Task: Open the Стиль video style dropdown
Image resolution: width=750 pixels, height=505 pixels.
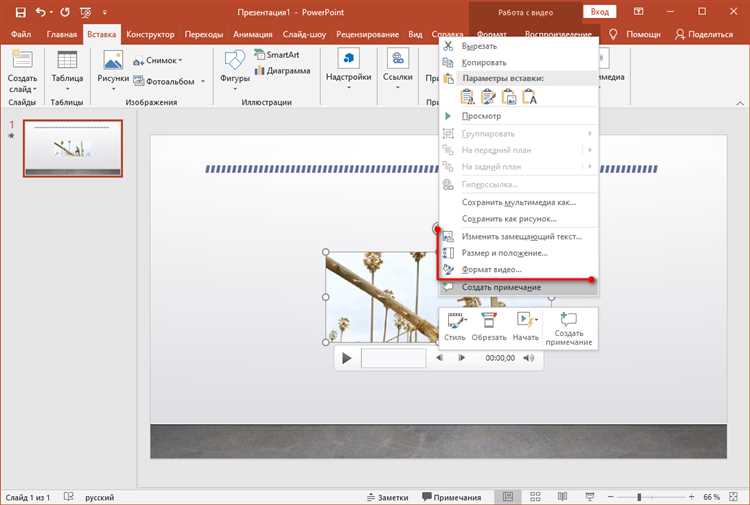Action: pos(455,326)
